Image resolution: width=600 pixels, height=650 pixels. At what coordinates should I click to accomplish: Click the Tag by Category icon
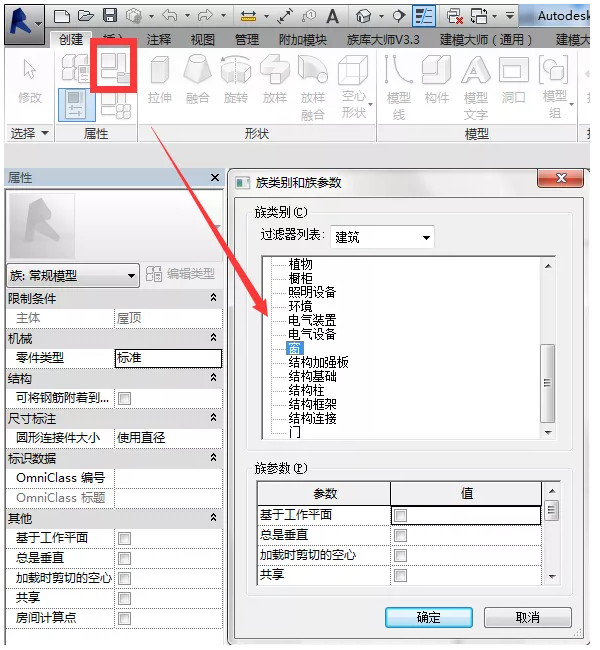point(309,16)
